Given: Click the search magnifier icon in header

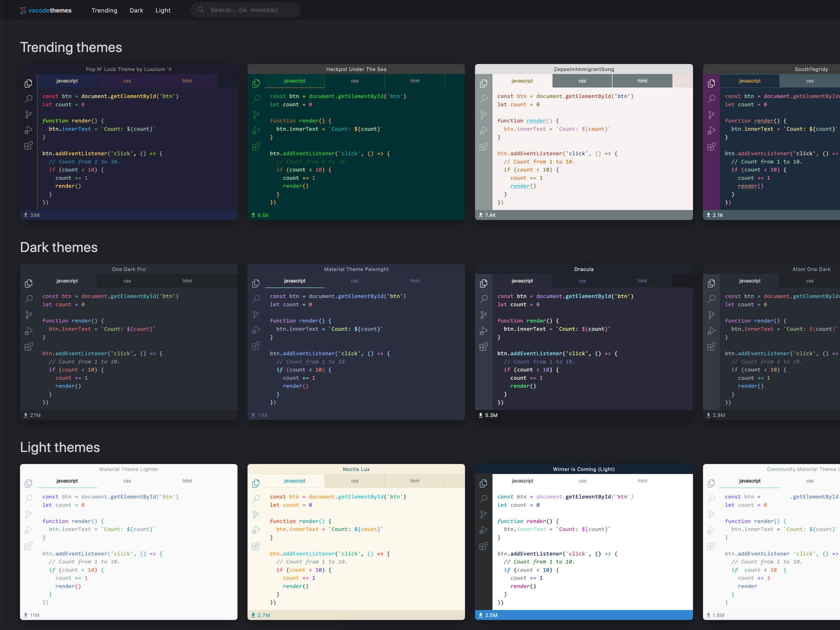Looking at the screenshot, I should click(x=201, y=10).
